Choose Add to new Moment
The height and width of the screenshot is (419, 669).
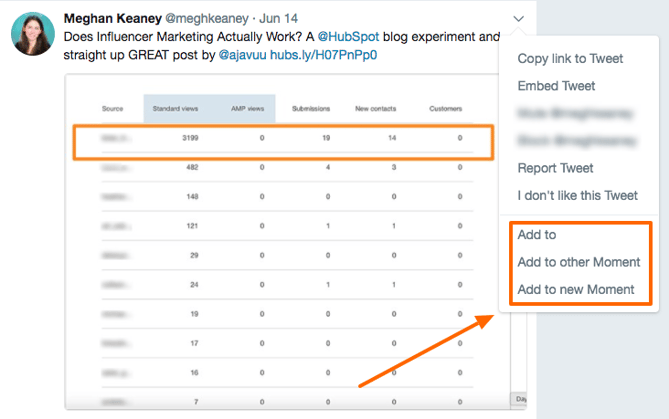576,290
